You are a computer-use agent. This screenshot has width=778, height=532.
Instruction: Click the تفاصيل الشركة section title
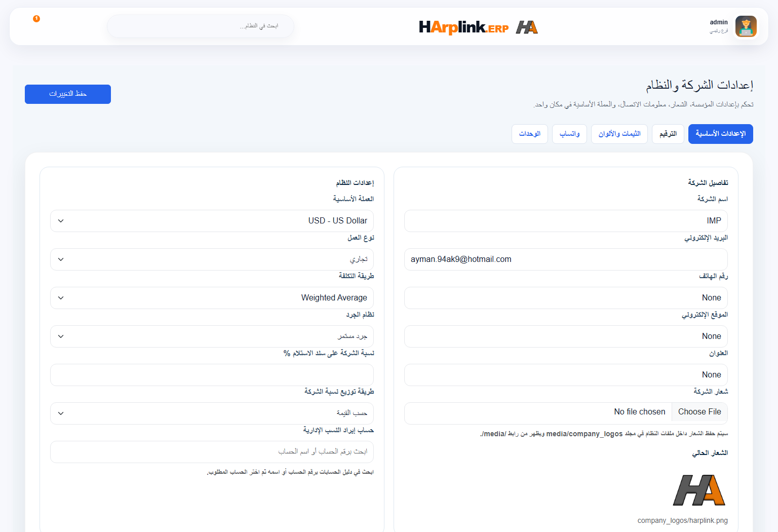click(x=708, y=182)
